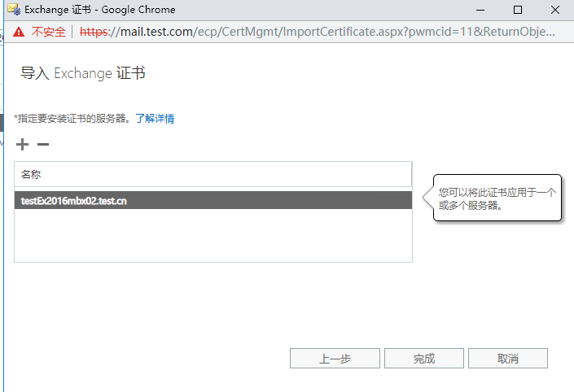Screen dimensions: 574x392
Task: Click the minus icon to remove server
Action: click(43, 145)
